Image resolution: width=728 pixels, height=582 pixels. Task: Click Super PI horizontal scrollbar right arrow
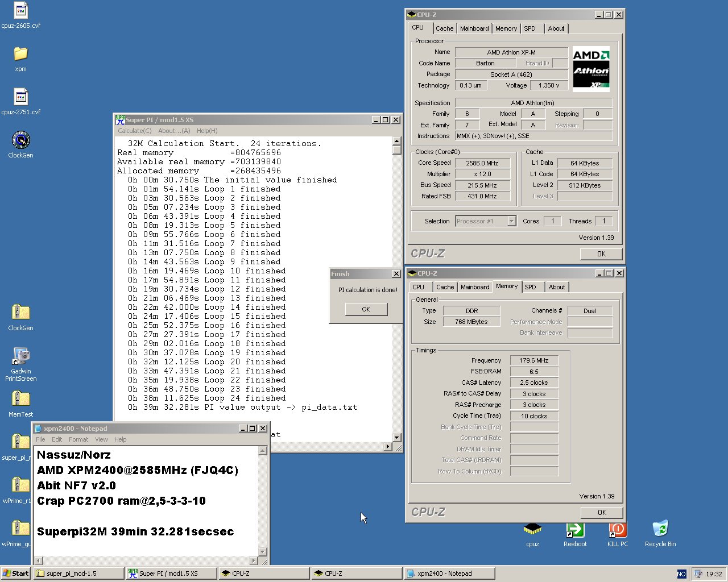[388, 447]
